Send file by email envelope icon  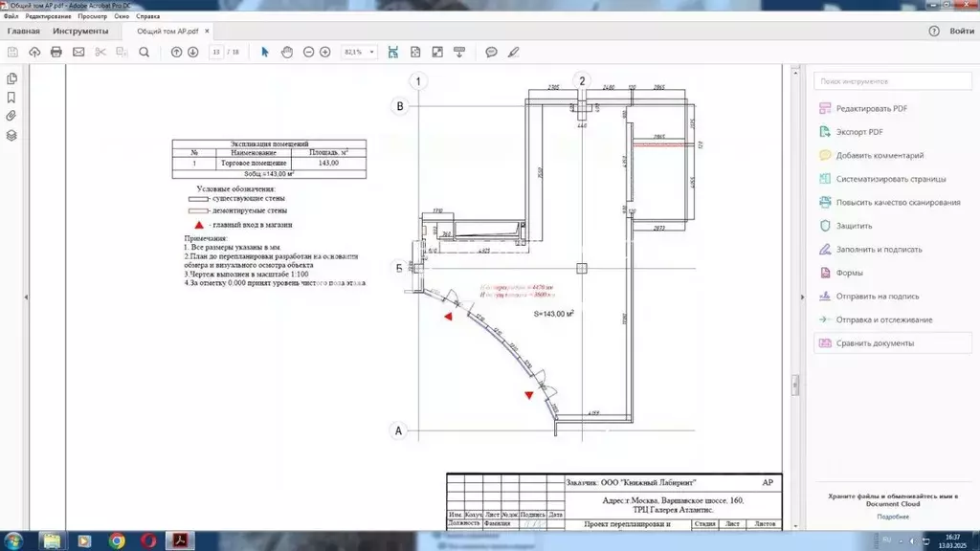pos(78,53)
